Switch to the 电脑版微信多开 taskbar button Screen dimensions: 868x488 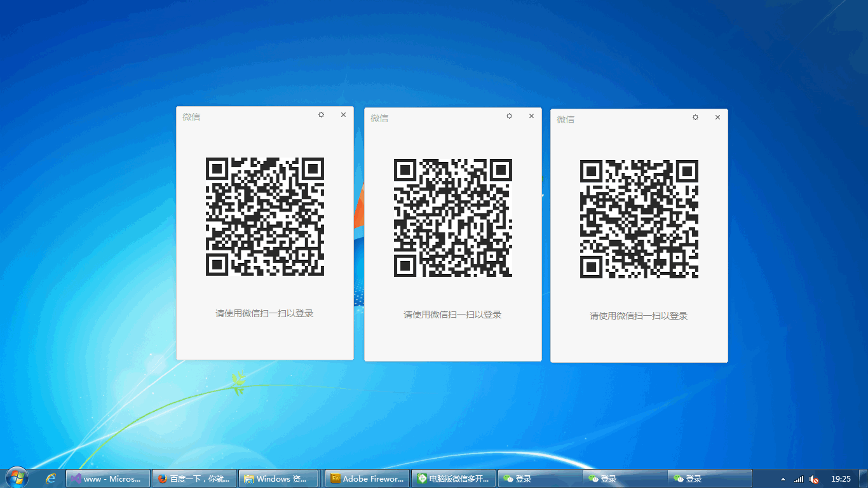click(454, 478)
